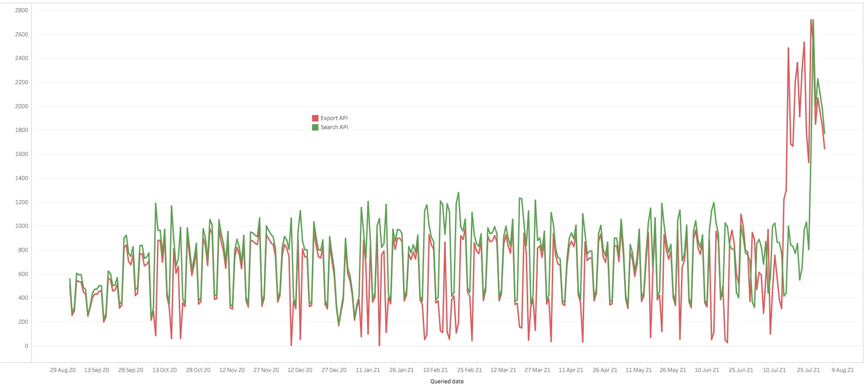Select the Export API legend label
Viewport: 868px width, 387px height.
point(334,118)
